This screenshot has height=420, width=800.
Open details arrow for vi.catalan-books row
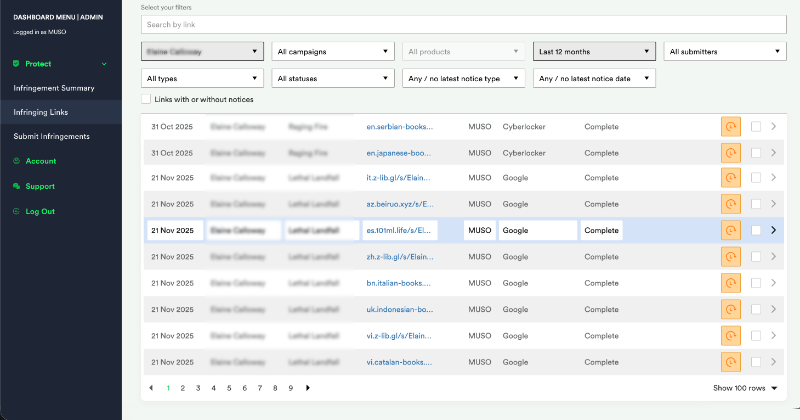(773, 362)
